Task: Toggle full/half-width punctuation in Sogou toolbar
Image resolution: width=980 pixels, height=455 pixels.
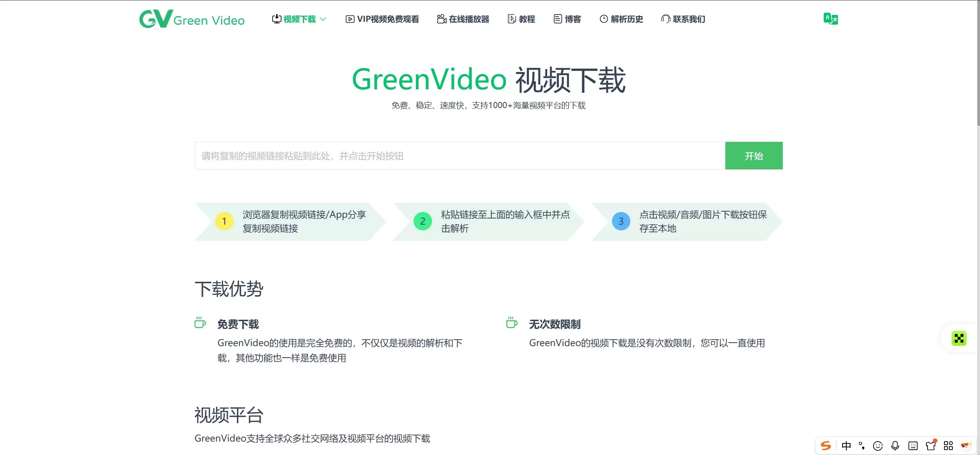Action: [861, 445]
